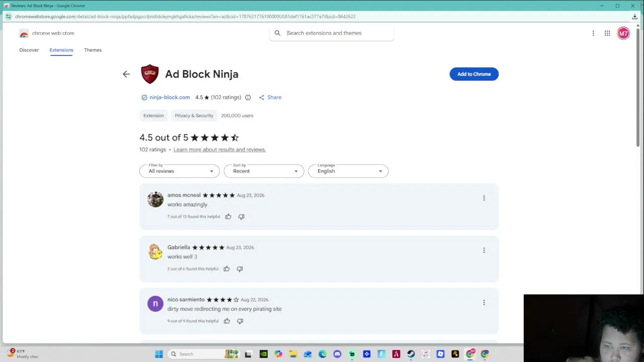644x362 pixels.
Task: Click the share icon
Action: [x=262, y=98]
